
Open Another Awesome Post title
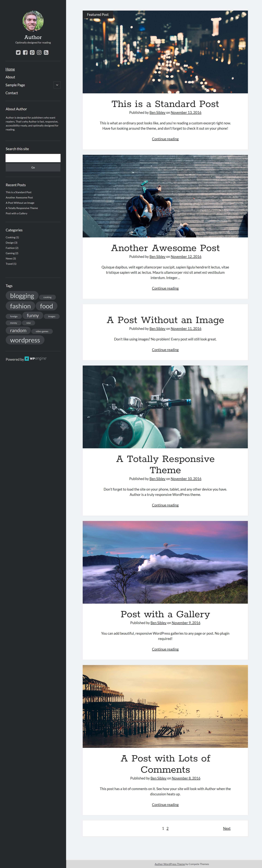tap(165, 248)
